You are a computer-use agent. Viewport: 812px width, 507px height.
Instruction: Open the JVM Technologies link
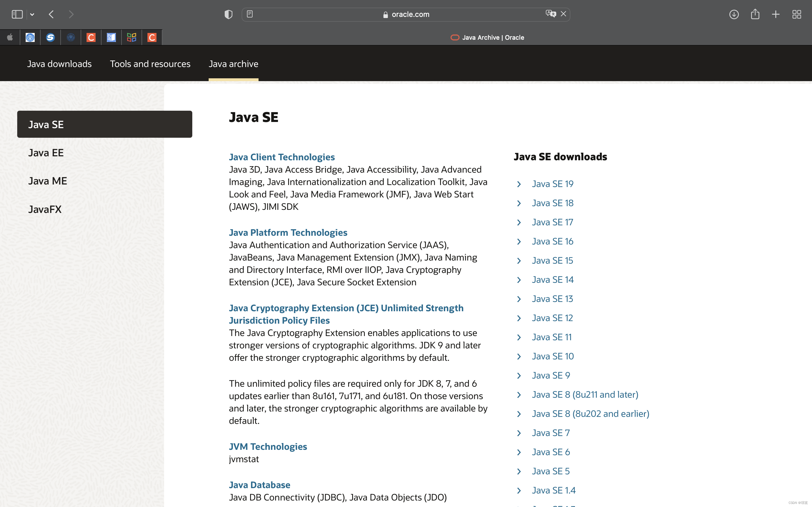[268, 447]
